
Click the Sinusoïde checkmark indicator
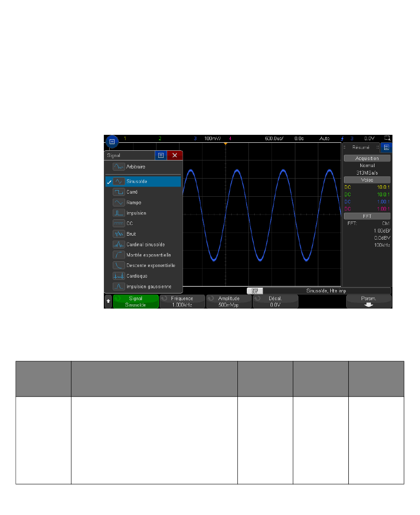[109, 182]
